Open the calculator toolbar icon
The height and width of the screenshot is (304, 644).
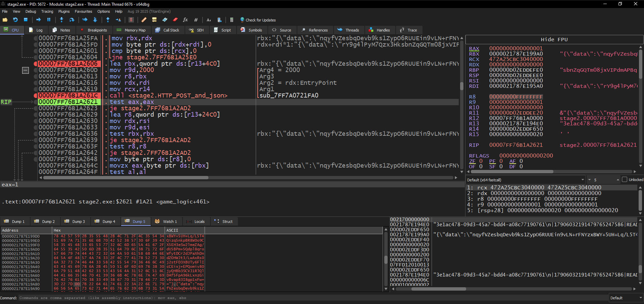click(x=232, y=20)
